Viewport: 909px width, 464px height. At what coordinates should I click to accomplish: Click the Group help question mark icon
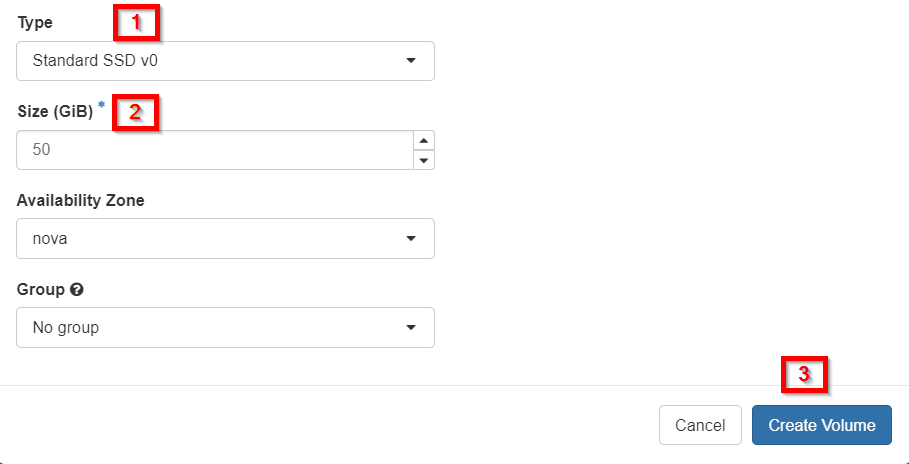point(77,290)
